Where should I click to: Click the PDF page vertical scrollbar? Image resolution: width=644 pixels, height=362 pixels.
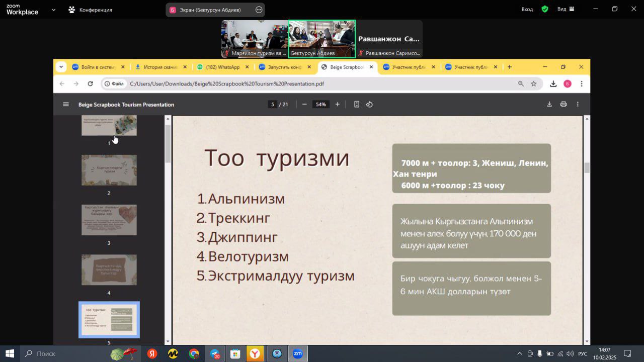(x=587, y=168)
